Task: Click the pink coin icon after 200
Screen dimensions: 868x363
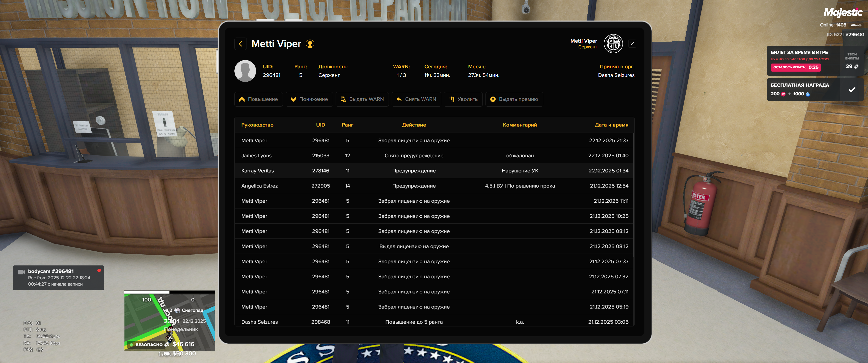Action: pyautogui.click(x=783, y=94)
